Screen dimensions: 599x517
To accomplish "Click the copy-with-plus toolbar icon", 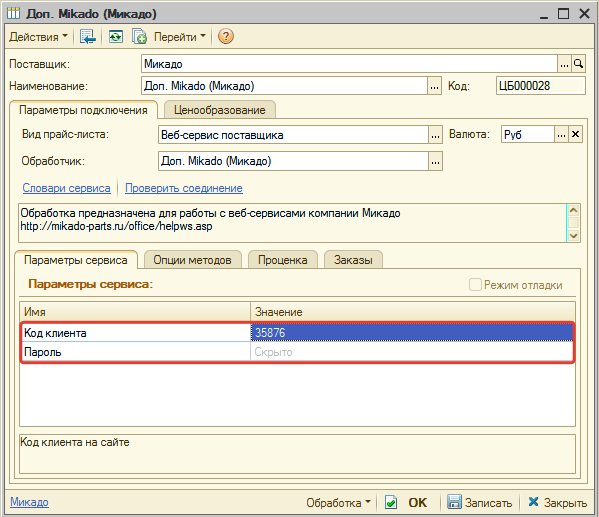I will pyautogui.click(x=139, y=37).
